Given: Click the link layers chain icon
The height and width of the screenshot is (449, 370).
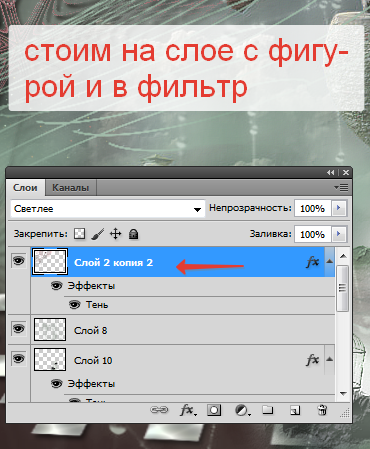Looking at the screenshot, I should (x=159, y=410).
